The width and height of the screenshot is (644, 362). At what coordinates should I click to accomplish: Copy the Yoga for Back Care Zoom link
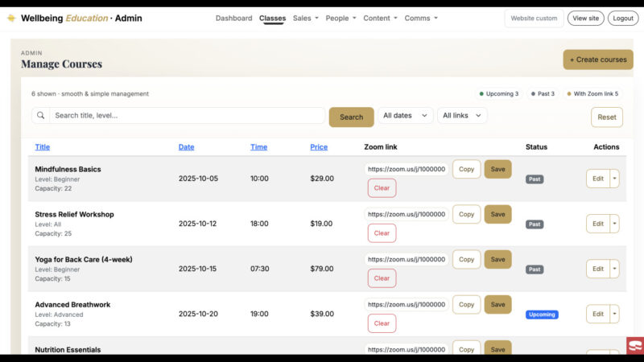pyautogui.click(x=466, y=259)
